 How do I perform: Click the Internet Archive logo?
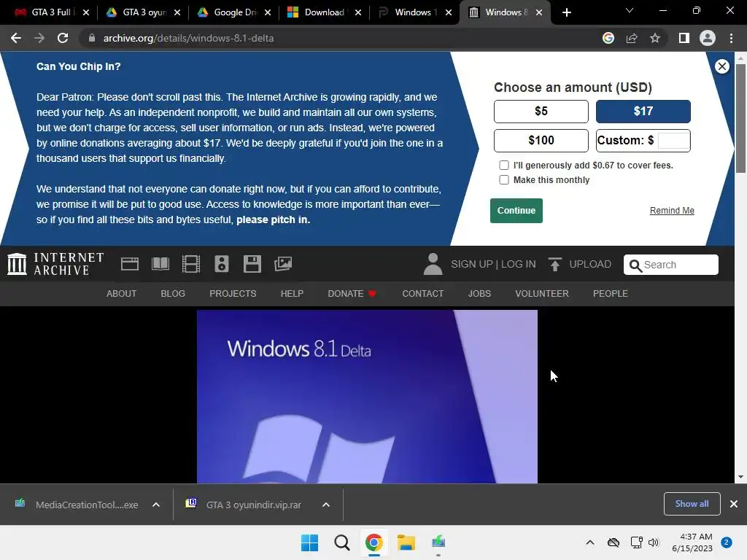[55, 264]
